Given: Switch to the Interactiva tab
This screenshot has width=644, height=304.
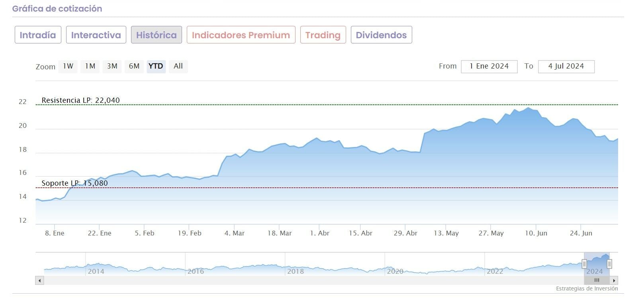Looking at the screenshot, I should tap(96, 35).
